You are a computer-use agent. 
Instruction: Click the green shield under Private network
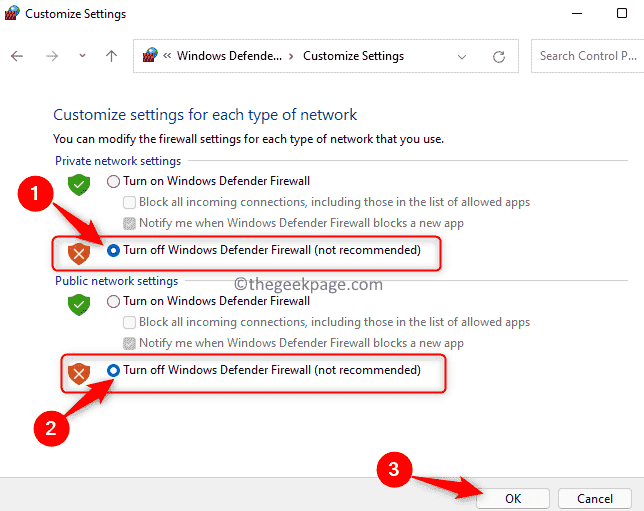(x=79, y=185)
